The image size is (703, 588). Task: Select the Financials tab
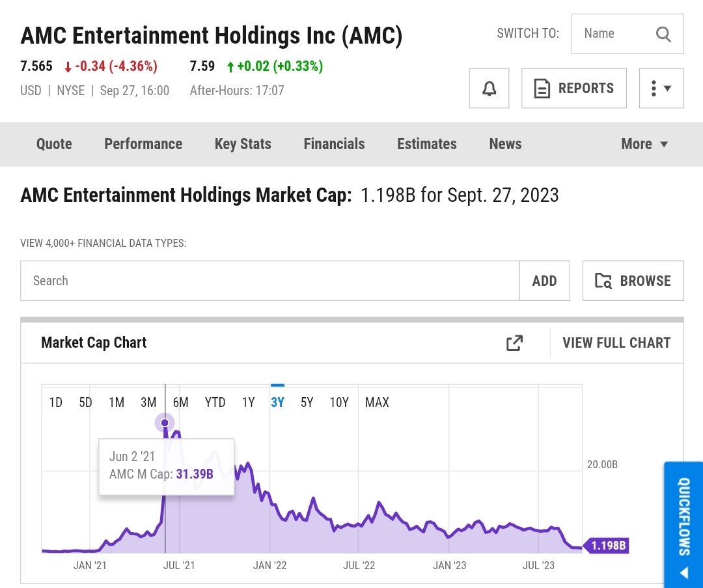(x=334, y=144)
